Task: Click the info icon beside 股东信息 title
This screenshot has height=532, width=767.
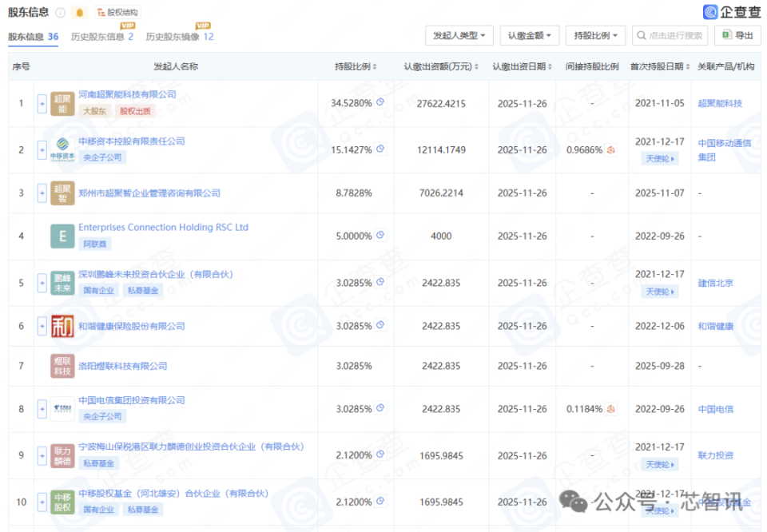Action: click(60, 12)
